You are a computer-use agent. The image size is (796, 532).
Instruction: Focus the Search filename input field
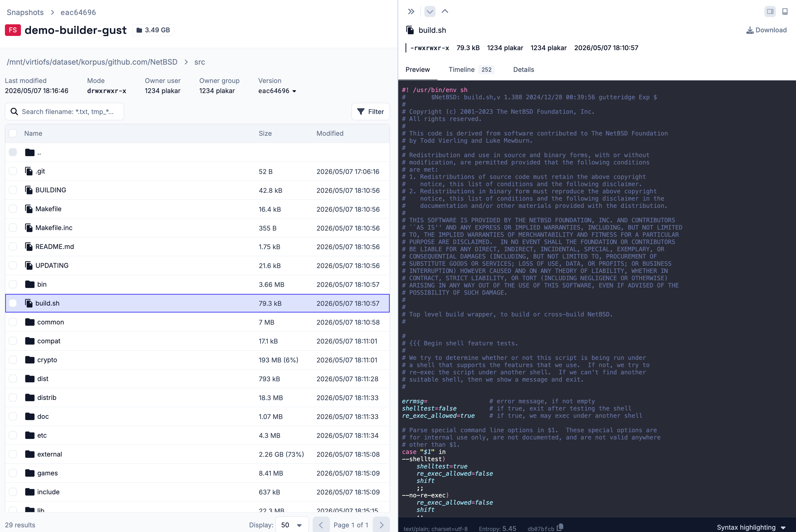[x=64, y=112]
